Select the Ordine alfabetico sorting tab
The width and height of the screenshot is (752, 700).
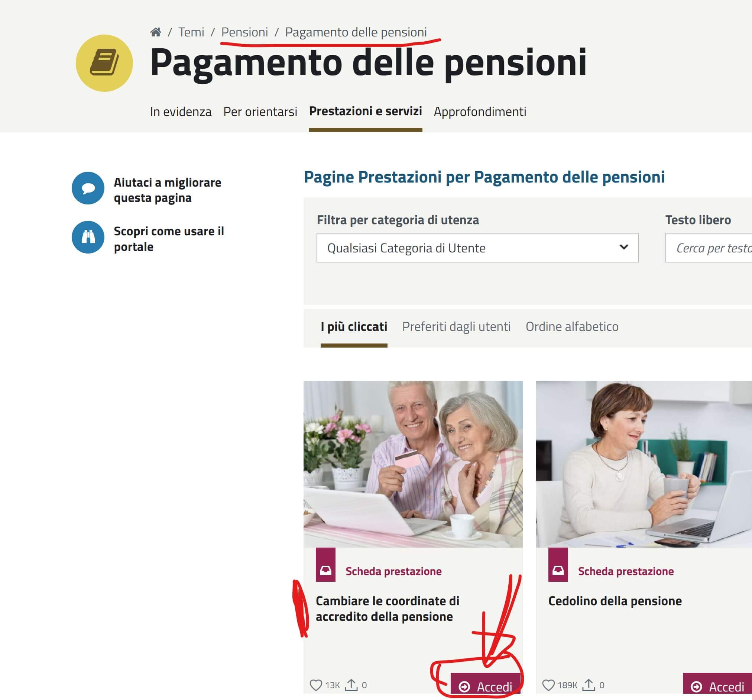pyautogui.click(x=572, y=326)
